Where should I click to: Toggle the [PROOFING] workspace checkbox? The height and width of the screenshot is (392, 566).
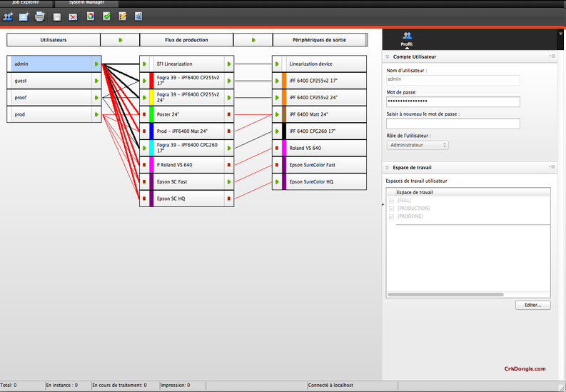[391, 216]
